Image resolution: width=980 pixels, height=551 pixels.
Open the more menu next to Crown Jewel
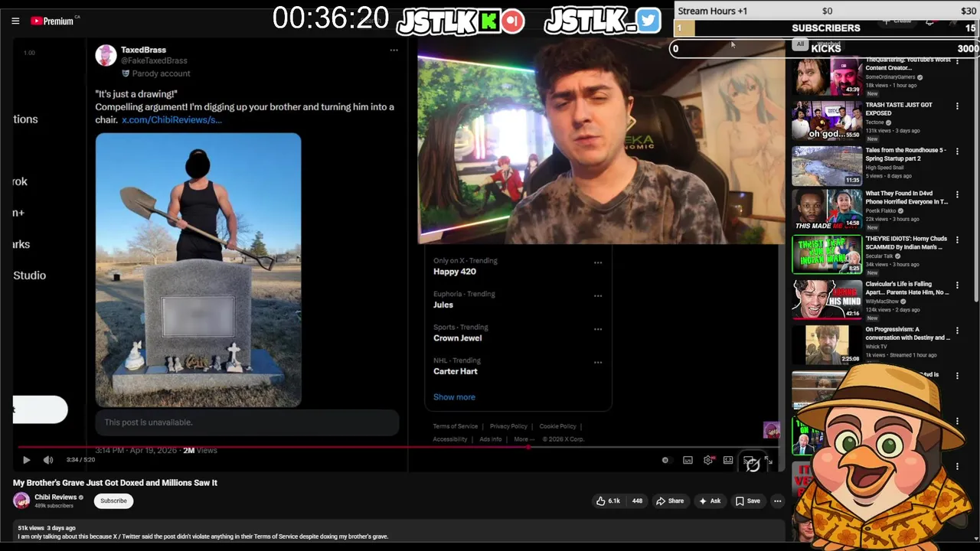pos(598,329)
